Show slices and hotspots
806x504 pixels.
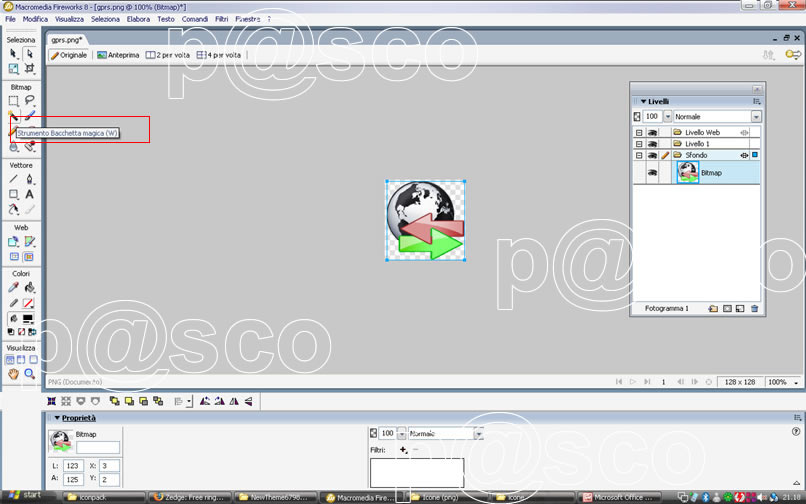tap(29, 257)
